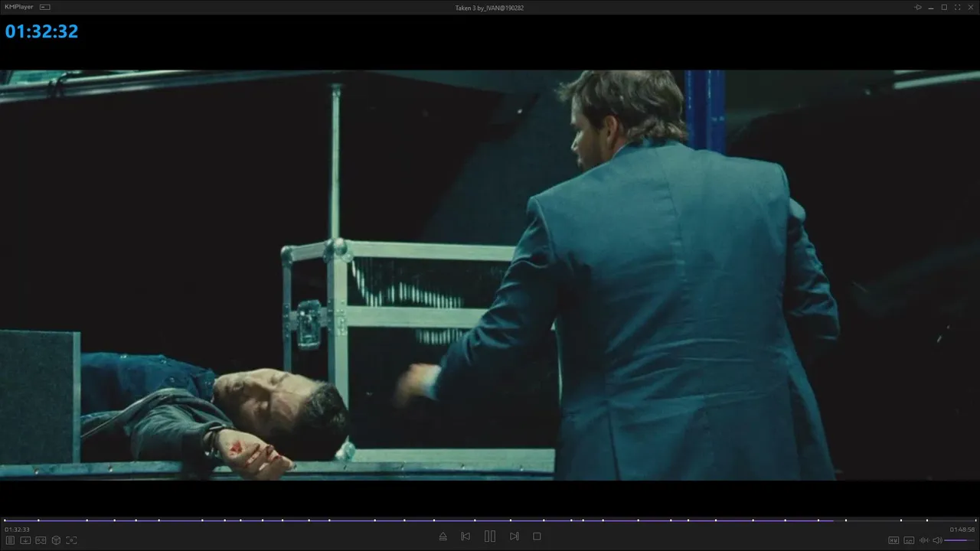Screen dimensions: 980x551
Task: Toggle the subtitles icon
Action: coord(909,540)
